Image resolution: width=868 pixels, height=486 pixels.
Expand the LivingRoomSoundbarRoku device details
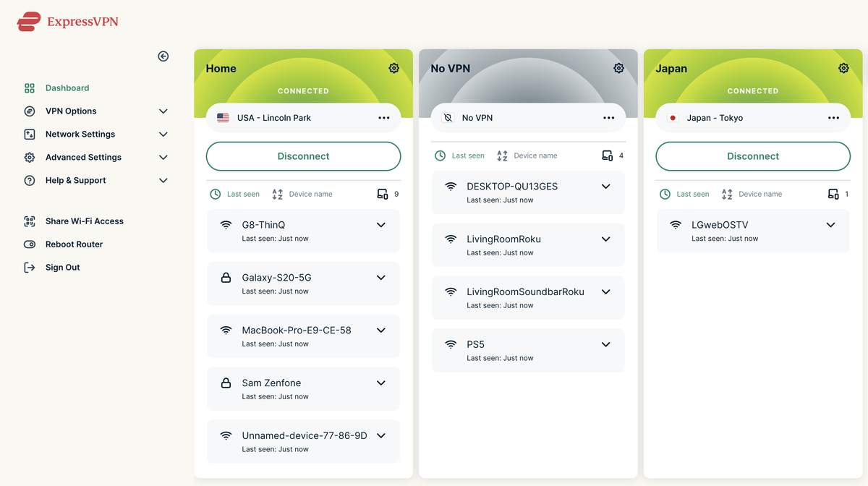tap(606, 292)
